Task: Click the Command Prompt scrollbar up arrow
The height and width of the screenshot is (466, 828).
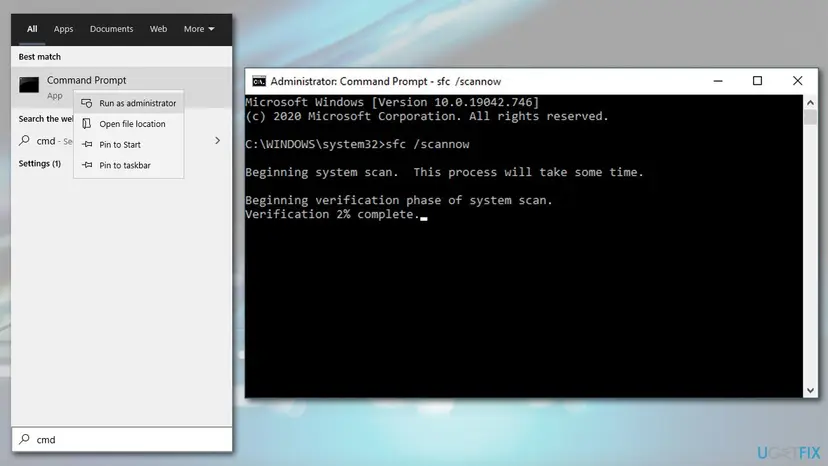Action: (810, 102)
